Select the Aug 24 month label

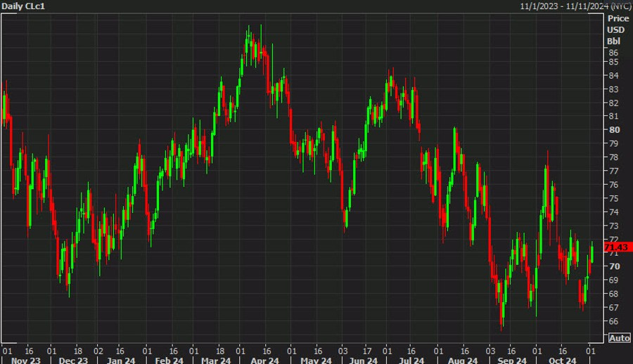(463, 360)
